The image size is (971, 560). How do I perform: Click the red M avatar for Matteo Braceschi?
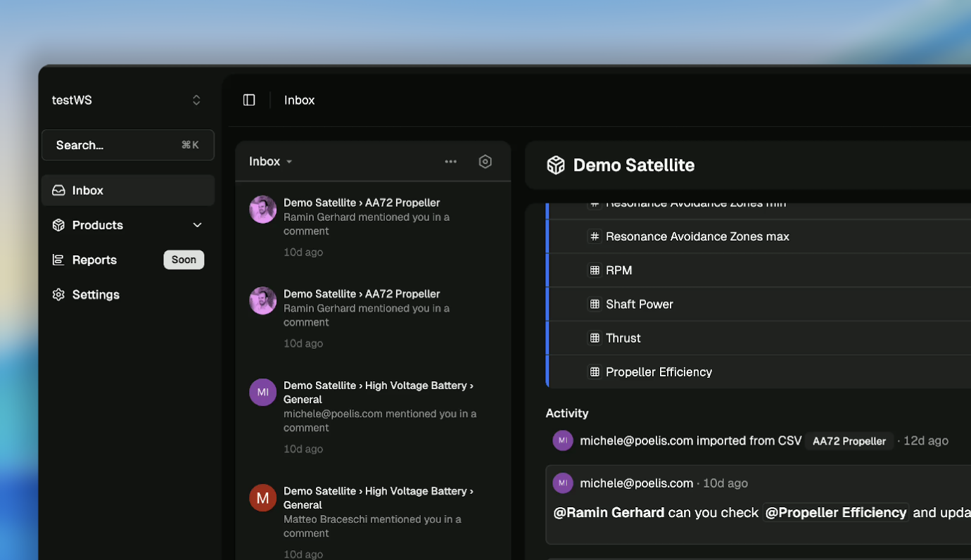tap(263, 498)
